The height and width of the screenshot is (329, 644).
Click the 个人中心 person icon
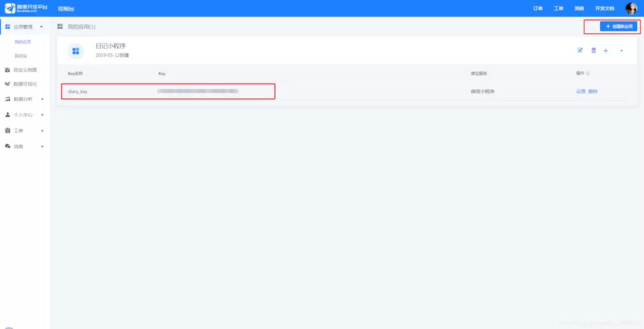pyautogui.click(x=8, y=115)
